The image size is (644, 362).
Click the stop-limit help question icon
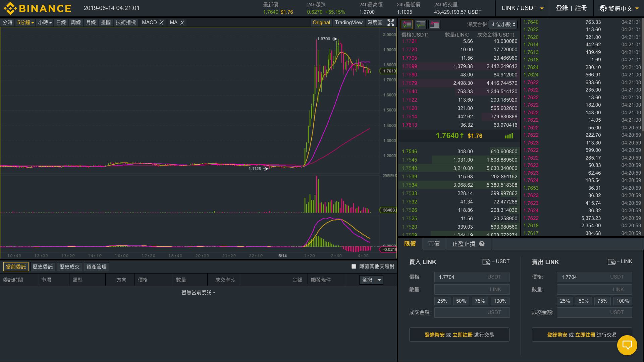click(x=482, y=244)
